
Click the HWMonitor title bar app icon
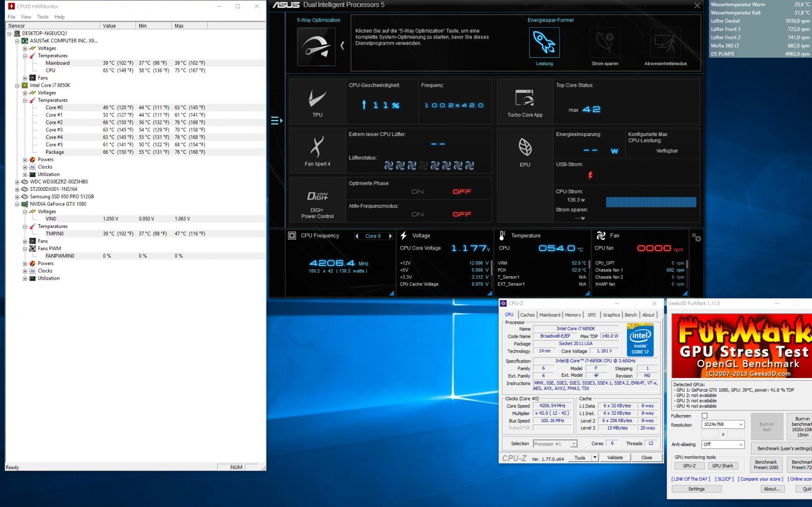click(x=11, y=6)
